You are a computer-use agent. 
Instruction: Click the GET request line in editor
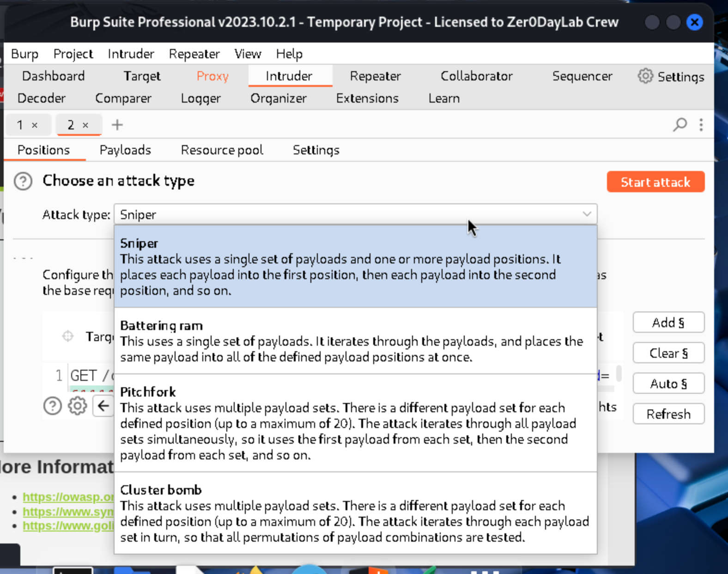(x=91, y=375)
